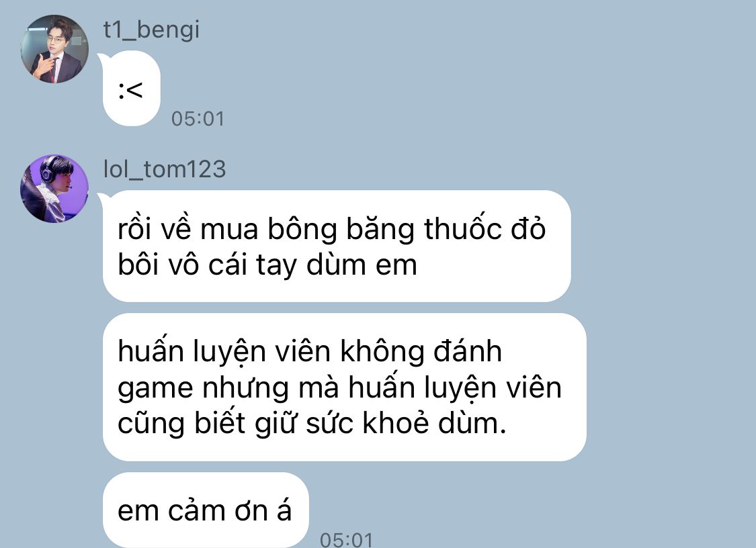Open lol_tom123's profile avatar
The height and width of the screenshot is (548, 756).
pos(54,189)
